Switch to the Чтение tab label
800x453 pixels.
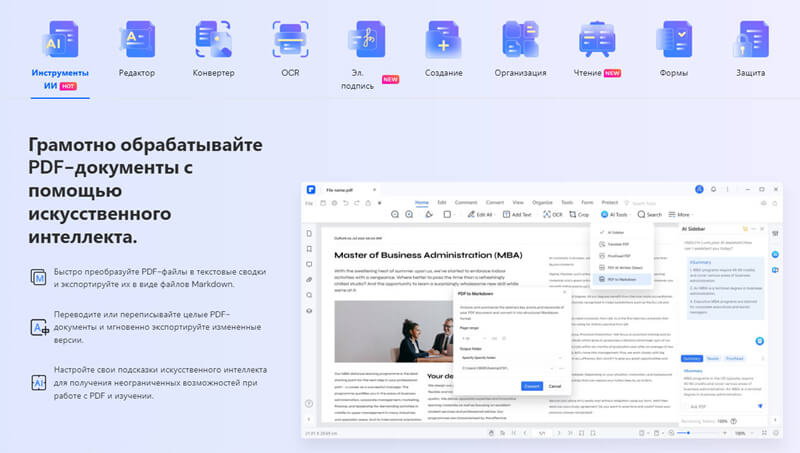click(589, 73)
